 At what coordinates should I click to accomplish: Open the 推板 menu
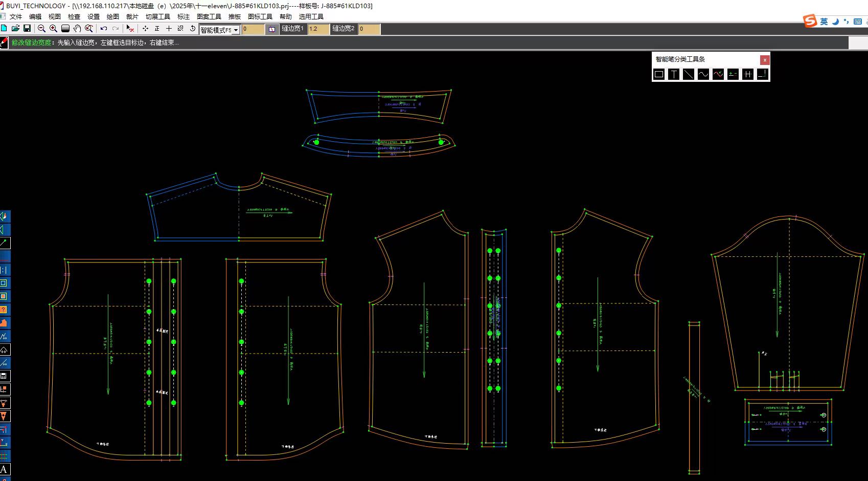tap(234, 16)
